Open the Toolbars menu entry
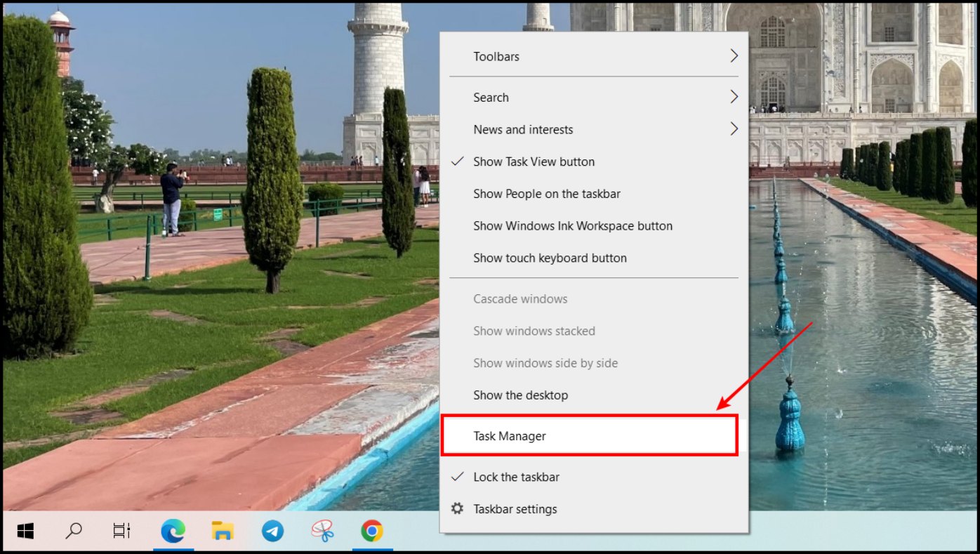The width and height of the screenshot is (980, 554). pos(594,56)
